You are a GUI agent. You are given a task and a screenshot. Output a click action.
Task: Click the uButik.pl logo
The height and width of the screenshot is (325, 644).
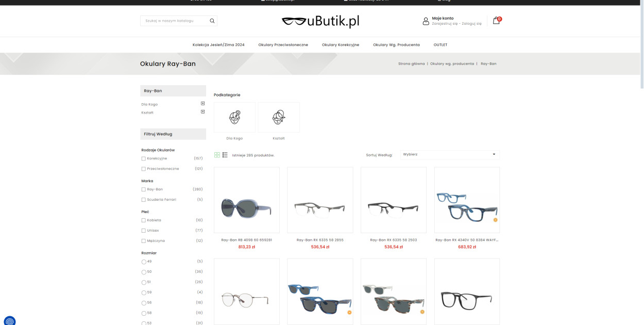[x=320, y=21]
